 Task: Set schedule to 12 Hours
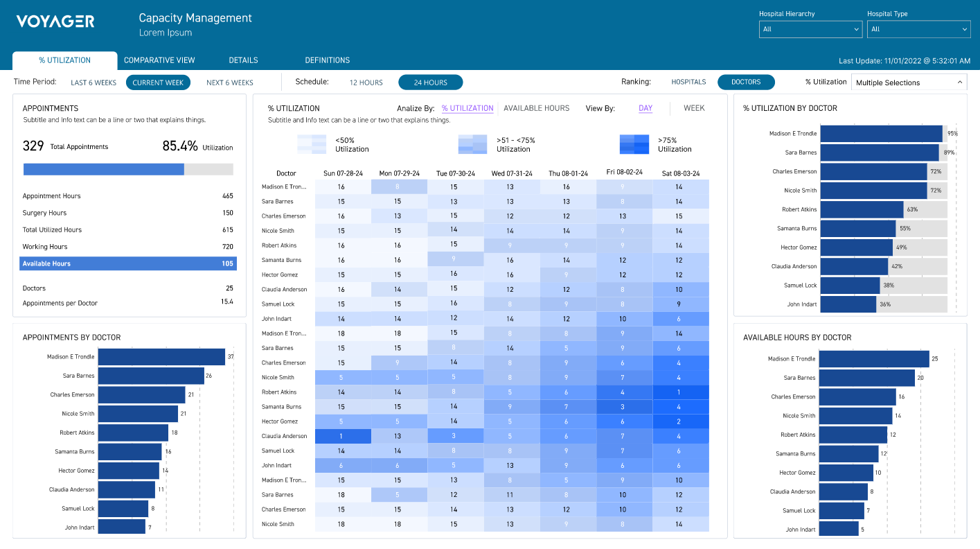tap(366, 82)
